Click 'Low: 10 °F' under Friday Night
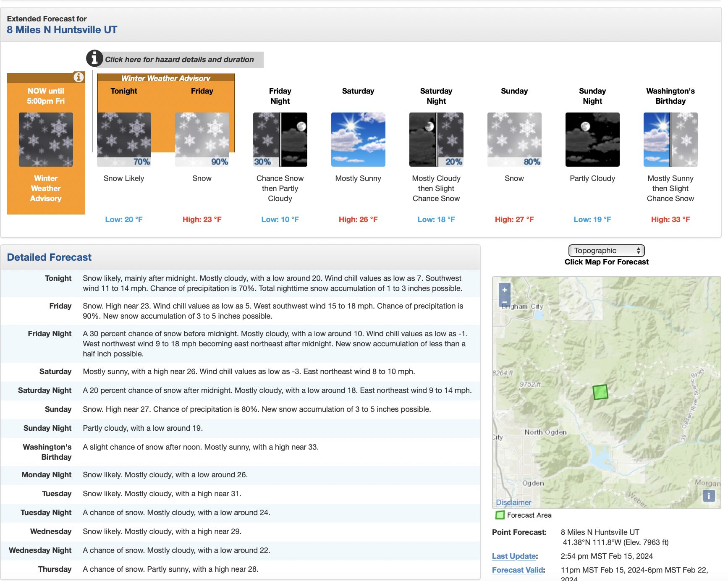Image resolution: width=728 pixels, height=581 pixels. [x=280, y=220]
